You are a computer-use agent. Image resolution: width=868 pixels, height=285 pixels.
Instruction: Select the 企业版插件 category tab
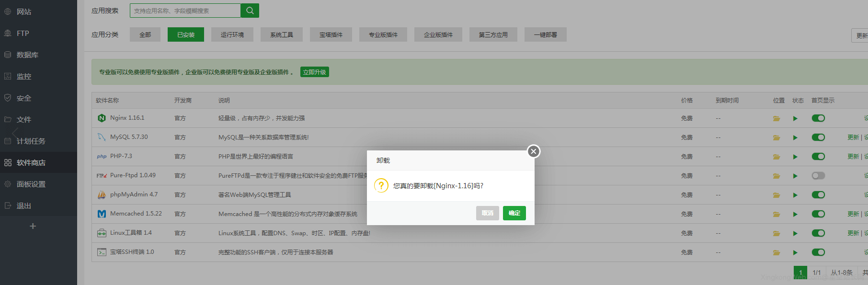pos(438,34)
